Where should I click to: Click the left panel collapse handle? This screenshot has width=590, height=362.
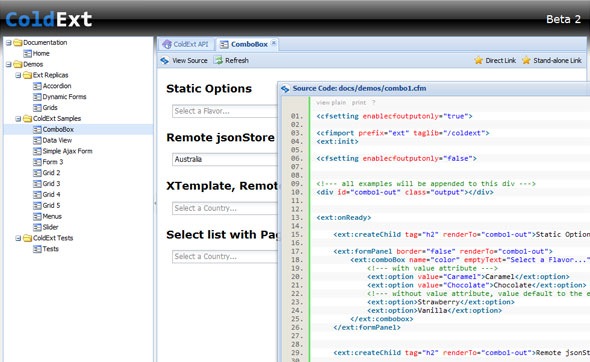155,203
